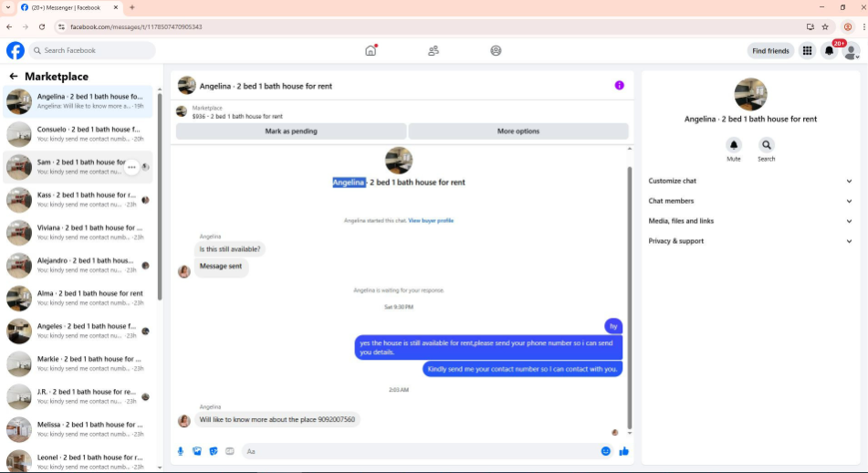Click install app icon in address bar
Screen dimensions: 868x473
tap(810, 26)
